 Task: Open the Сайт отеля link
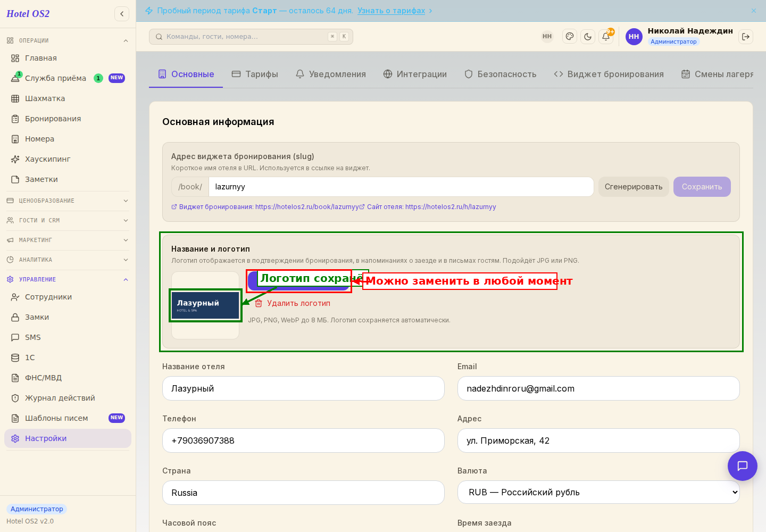(x=428, y=207)
